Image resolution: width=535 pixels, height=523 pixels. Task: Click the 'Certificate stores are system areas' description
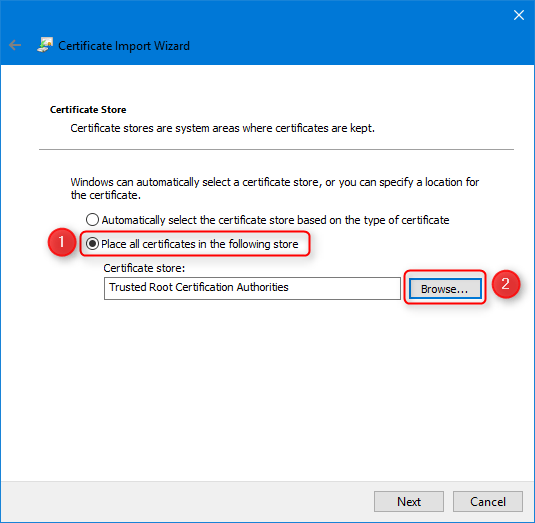[222, 128]
